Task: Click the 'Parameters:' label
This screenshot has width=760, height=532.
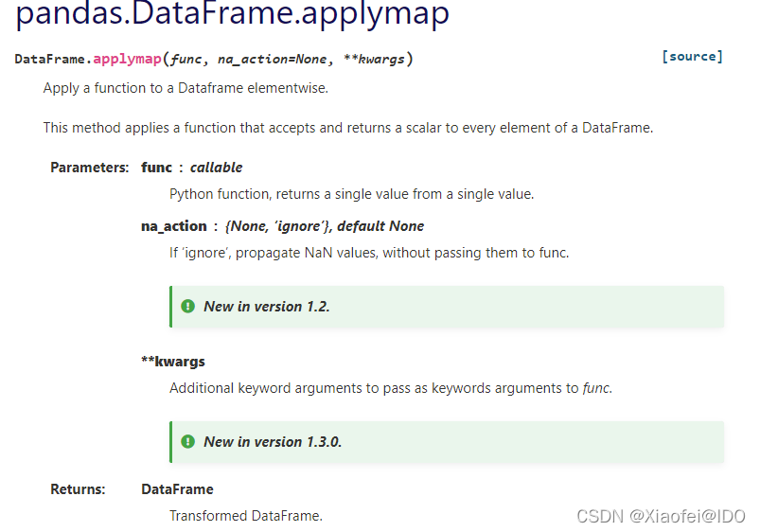Action: pos(90,168)
